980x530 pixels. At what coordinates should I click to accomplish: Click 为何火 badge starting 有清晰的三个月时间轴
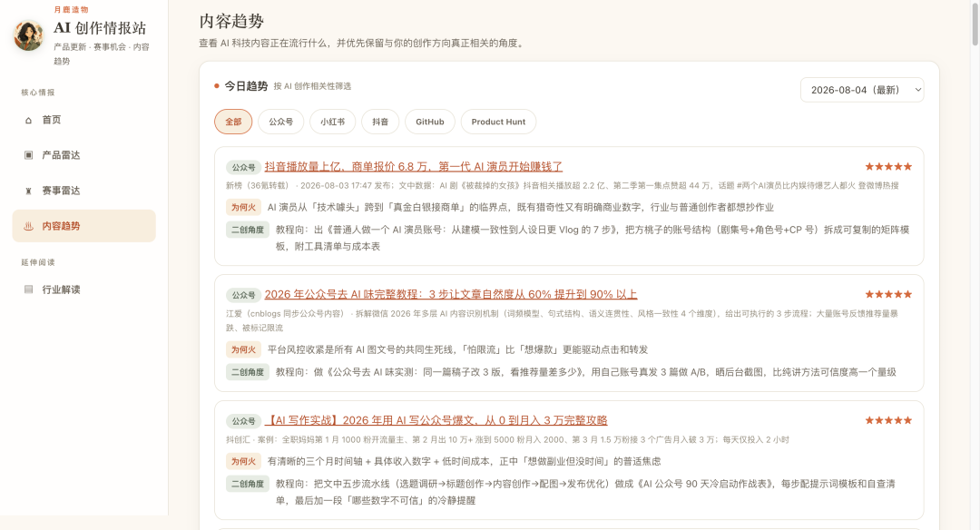(243, 462)
